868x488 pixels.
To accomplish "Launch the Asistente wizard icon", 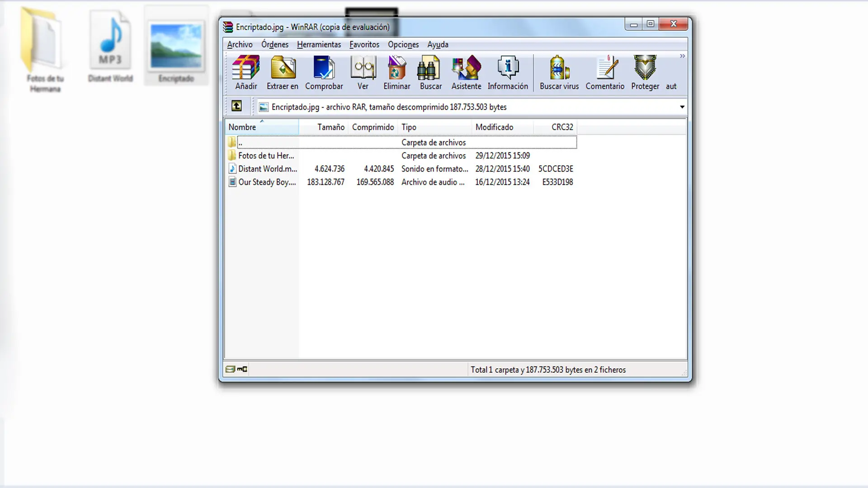I will point(467,68).
